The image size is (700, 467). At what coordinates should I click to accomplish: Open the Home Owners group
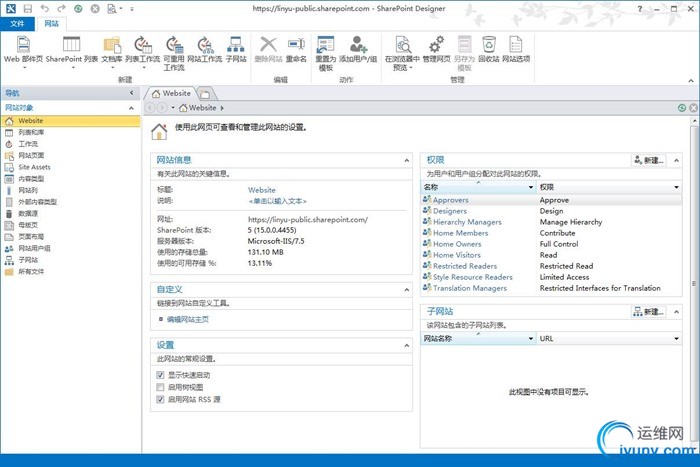coord(457,244)
